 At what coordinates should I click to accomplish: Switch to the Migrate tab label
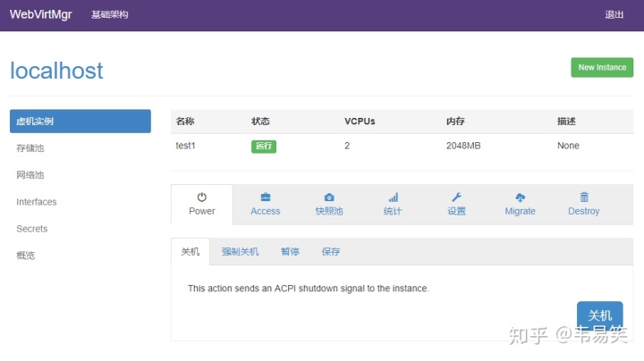(x=520, y=211)
